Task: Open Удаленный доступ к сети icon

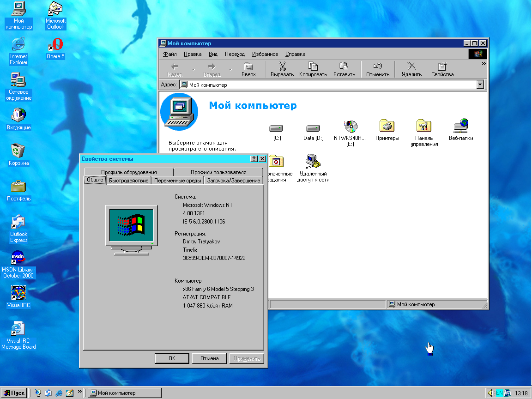Action: tap(313, 162)
